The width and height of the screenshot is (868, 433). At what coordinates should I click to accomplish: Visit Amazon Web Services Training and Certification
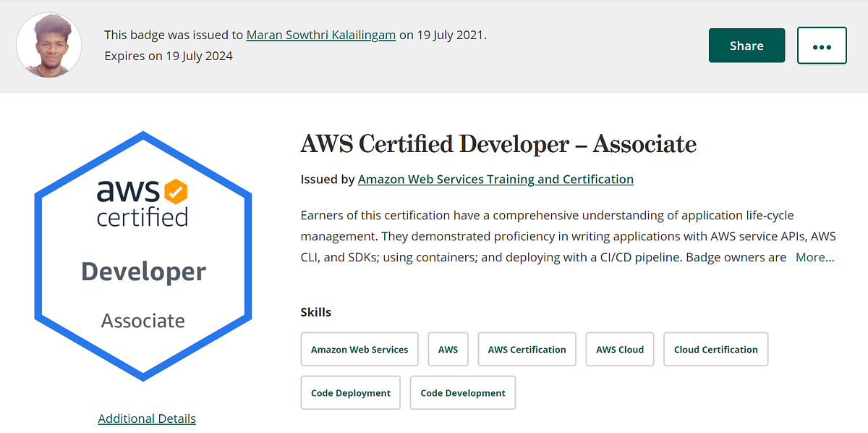495,179
